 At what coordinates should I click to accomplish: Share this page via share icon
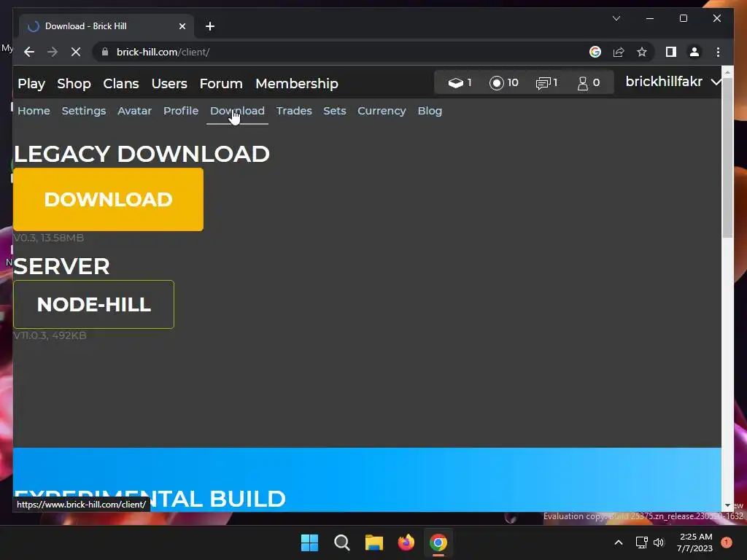point(619,52)
